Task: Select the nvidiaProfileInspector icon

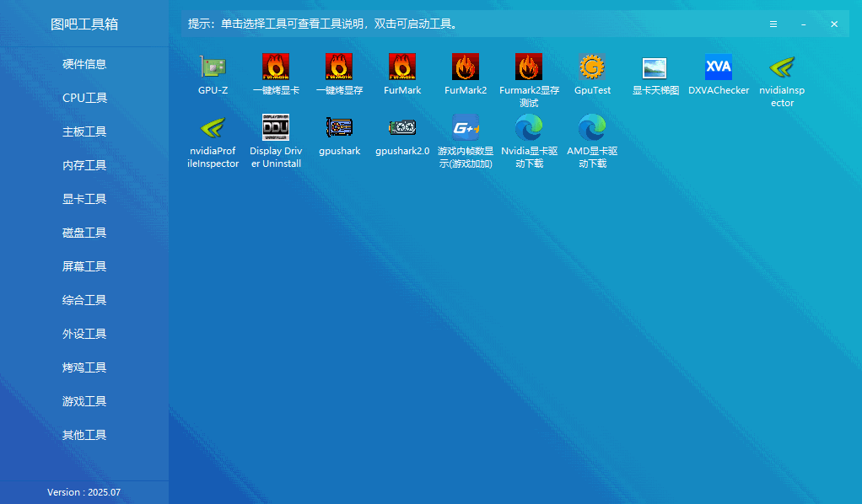Action: tap(213, 127)
